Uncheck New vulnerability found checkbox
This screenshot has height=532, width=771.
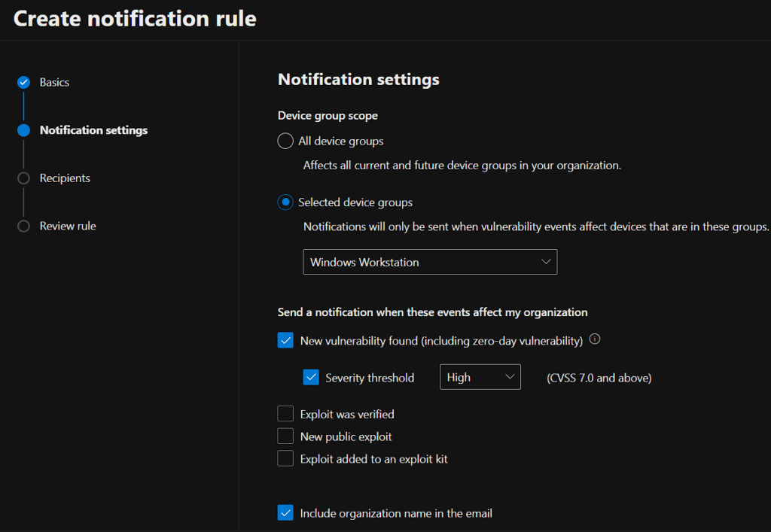pos(285,341)
